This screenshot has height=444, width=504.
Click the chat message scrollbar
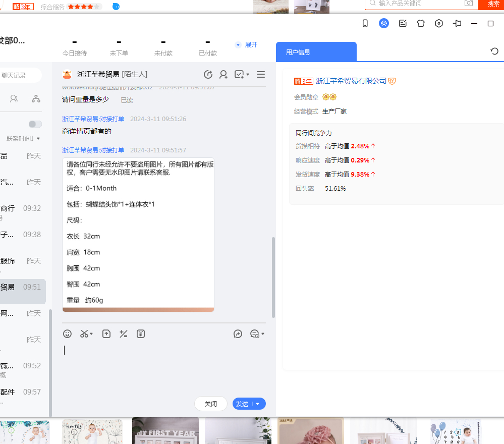point(273,276)
